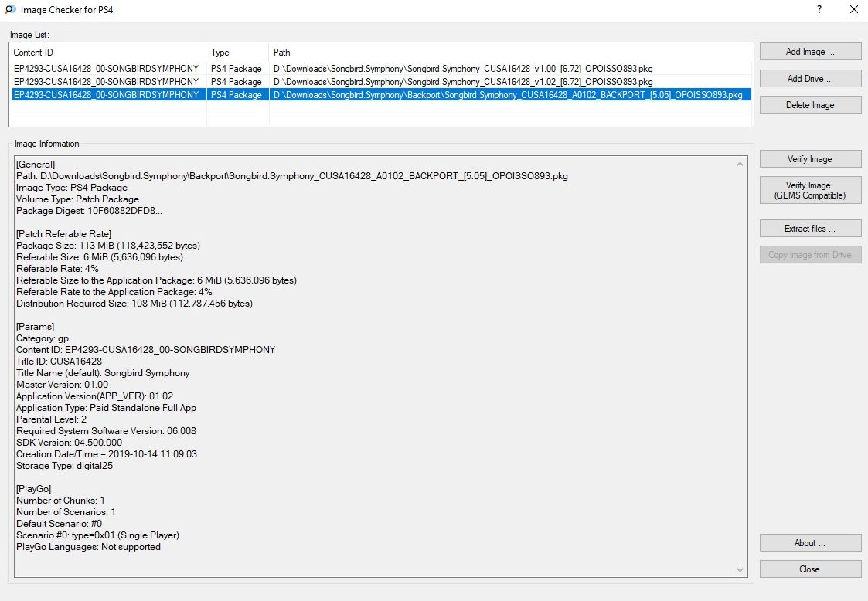868x601 pixels.
Task: Click the Master Version: 01.00 line
Action: [62, 385]
